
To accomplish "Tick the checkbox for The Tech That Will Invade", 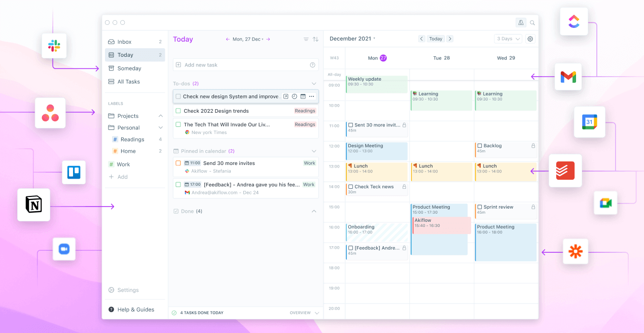I will click(178, 124).
